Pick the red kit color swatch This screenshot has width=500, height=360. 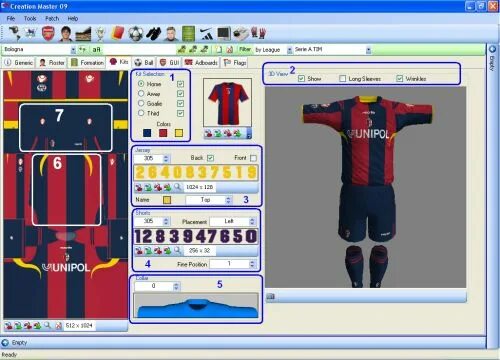[x=163, y=133]
